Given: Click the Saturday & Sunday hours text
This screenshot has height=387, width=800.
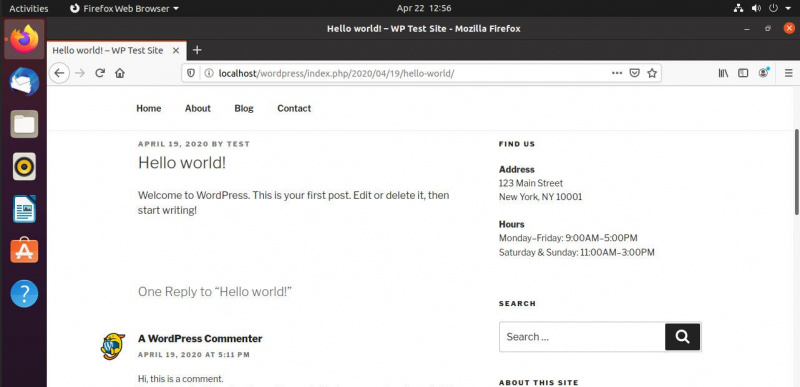Looking at the screenshot, I should (x=577, y=252).
